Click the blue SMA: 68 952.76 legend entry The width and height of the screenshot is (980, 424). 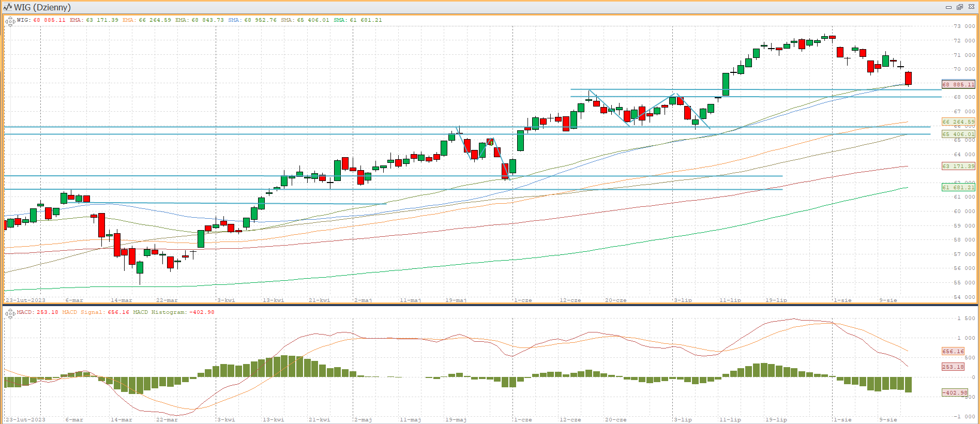pyautogui.click(x=252, y=20)
